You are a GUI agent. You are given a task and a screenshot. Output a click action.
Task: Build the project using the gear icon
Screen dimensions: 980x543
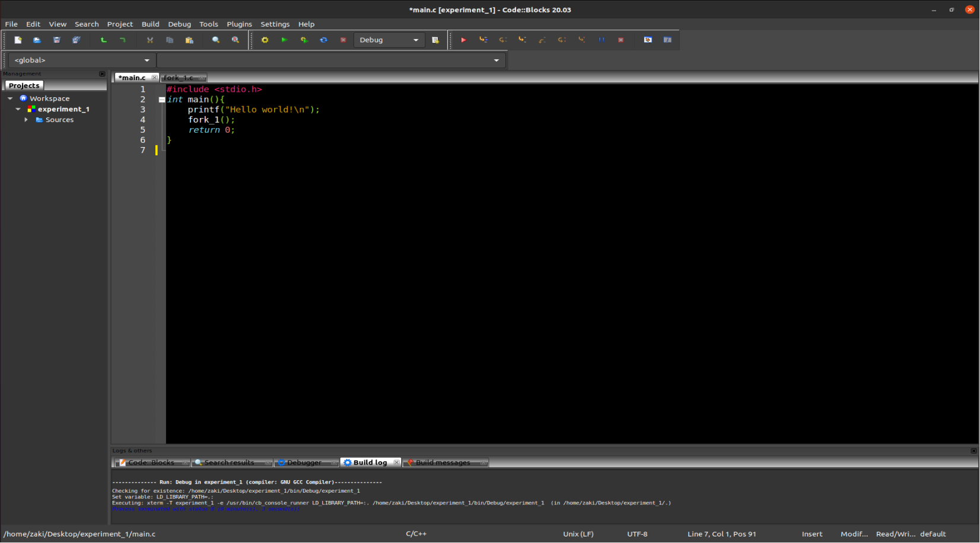265,40
